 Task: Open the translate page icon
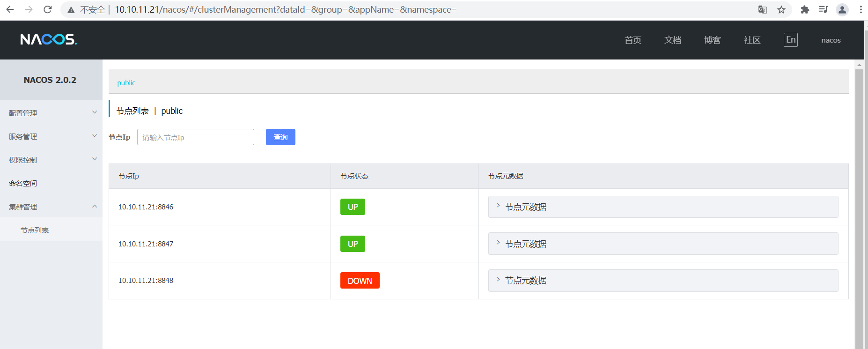coord(763,9)
